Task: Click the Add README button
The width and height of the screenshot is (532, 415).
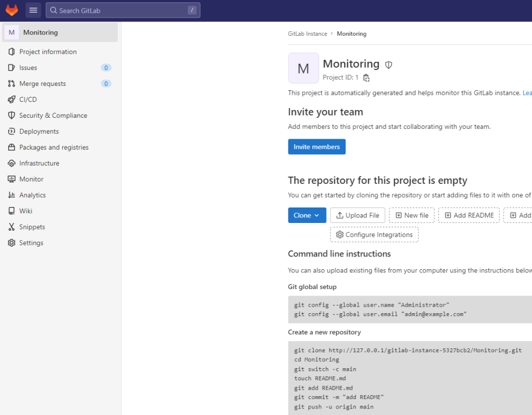Action: tap(469, 215)
